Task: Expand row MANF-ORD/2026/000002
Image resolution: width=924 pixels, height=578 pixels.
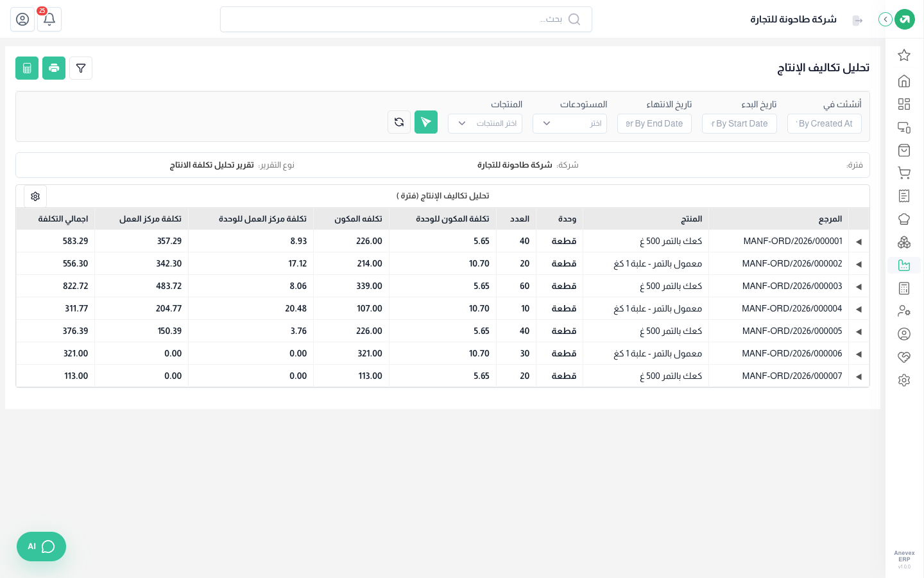Action: (859, 264)
